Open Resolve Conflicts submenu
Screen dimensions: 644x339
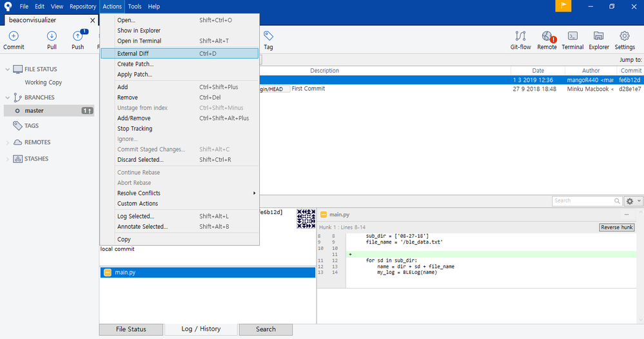coord(179,193)
